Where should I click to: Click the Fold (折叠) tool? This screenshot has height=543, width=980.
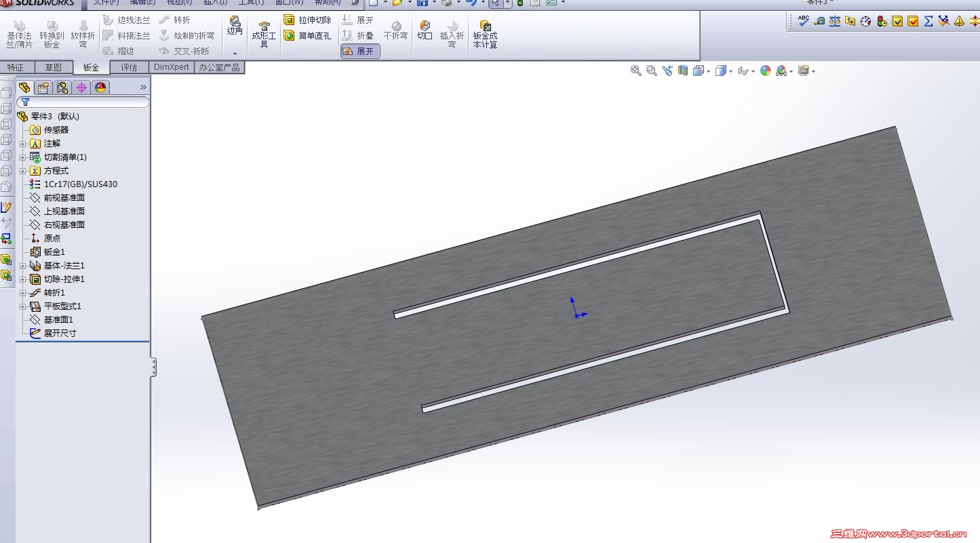click(x=357, y=35)
